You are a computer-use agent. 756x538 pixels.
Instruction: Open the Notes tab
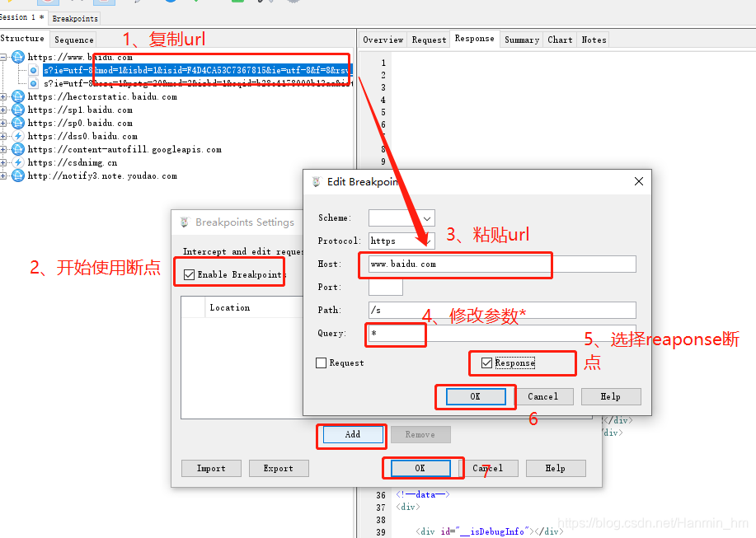pos(594,40)
